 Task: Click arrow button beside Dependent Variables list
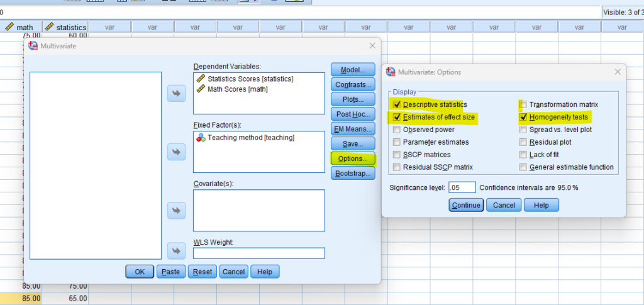(x=177, y=94)
